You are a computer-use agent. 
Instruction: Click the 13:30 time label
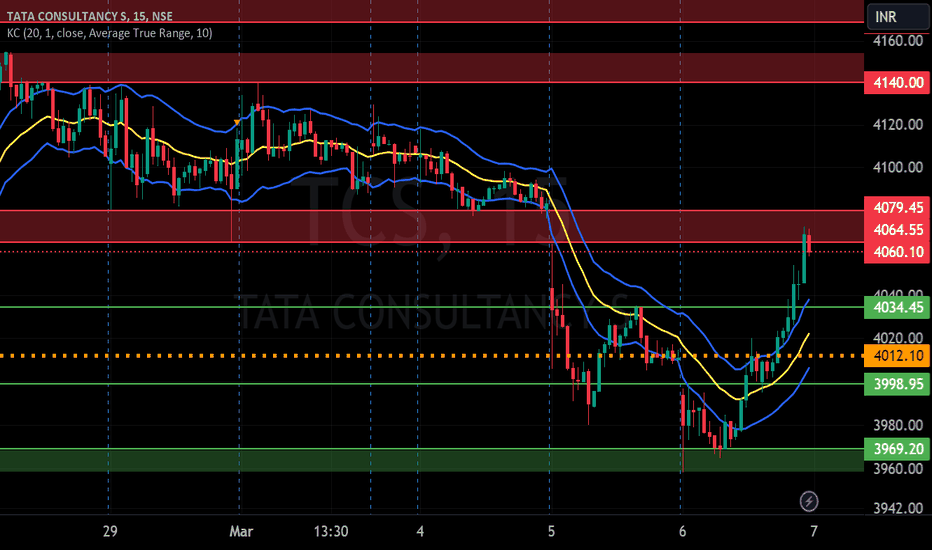pos(330,531)
